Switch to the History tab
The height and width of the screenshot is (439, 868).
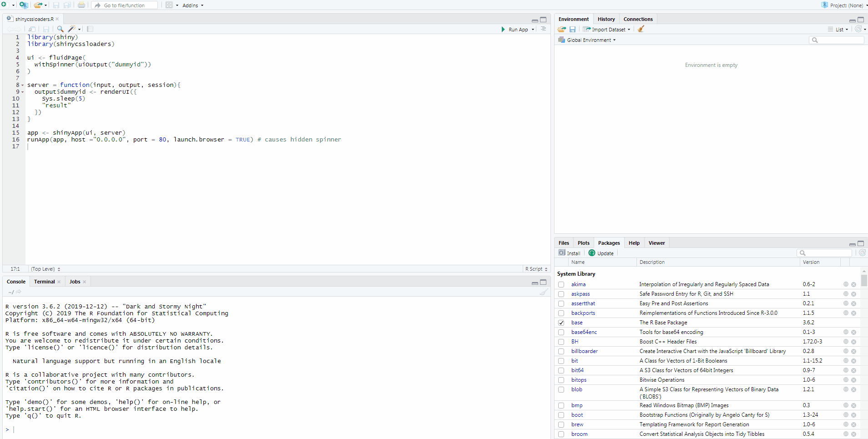606,19
